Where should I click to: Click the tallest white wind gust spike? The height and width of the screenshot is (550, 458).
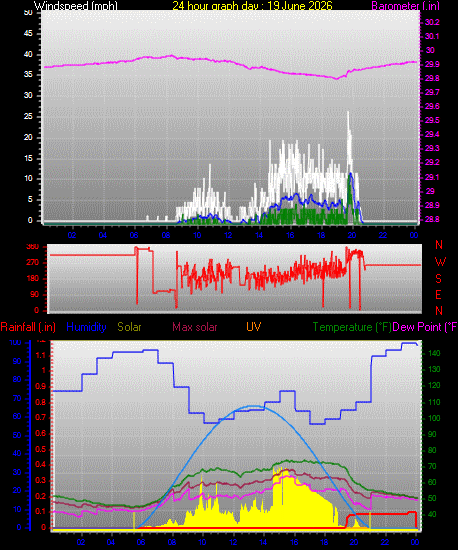tap(348, 113)
